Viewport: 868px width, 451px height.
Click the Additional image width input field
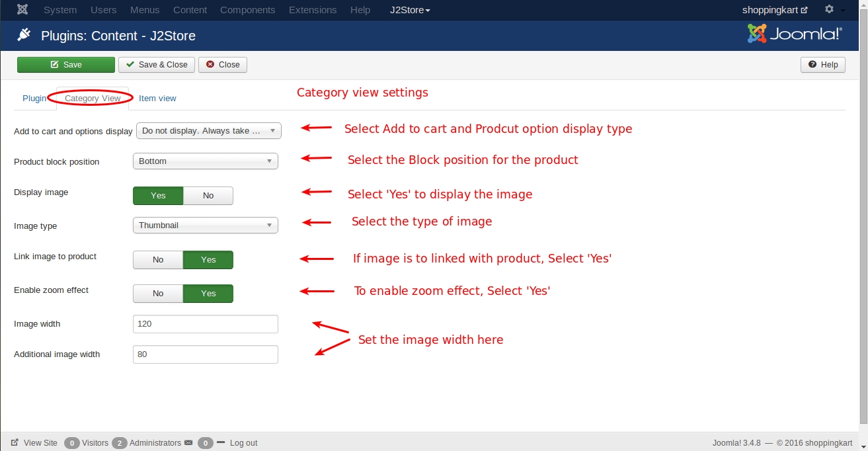pyautogui.click(x=206, y=354)
